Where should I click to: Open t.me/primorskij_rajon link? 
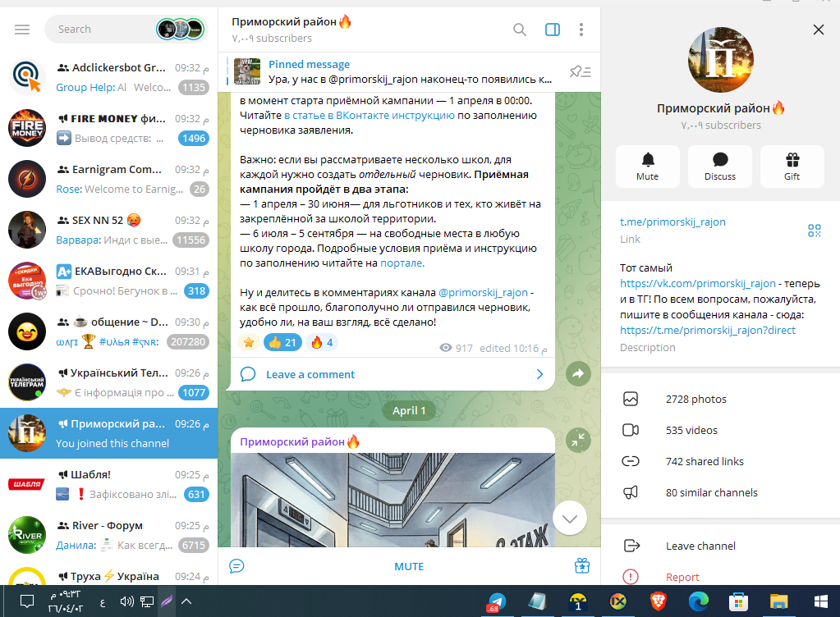[x=672, y=222]
